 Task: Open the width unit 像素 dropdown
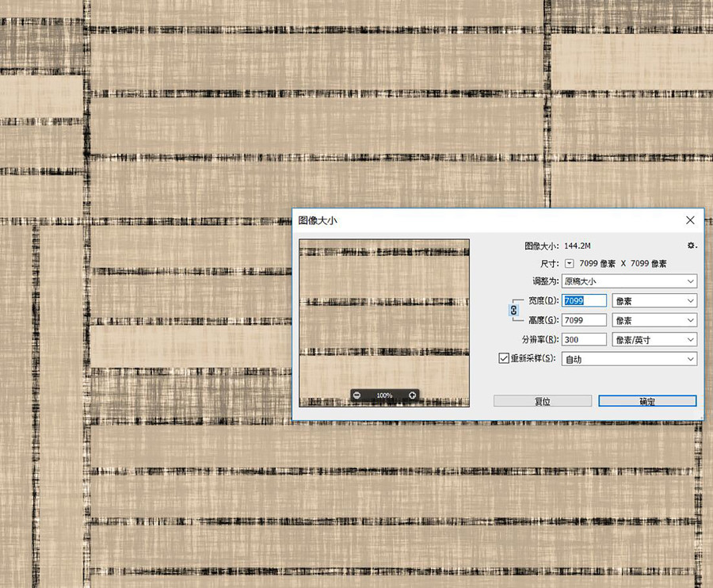(654, 300)
